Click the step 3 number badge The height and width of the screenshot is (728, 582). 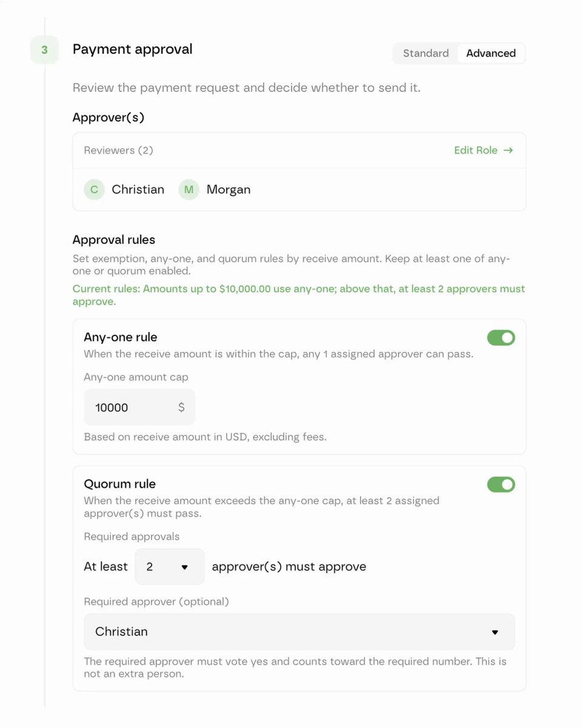tap(44, 50)
